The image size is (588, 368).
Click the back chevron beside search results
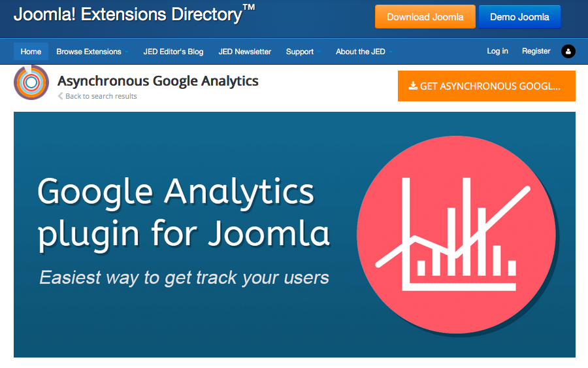[x=60, y=96]
